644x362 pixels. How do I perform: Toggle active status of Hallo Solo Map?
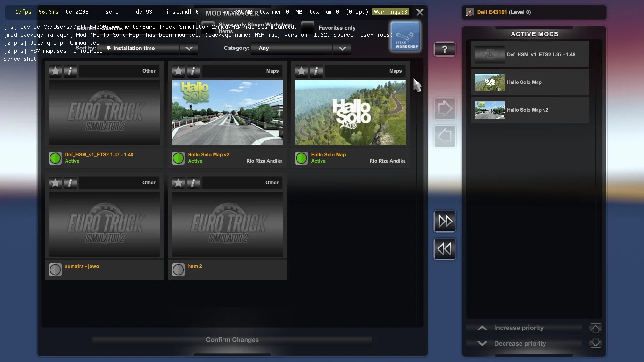point(302,158)
